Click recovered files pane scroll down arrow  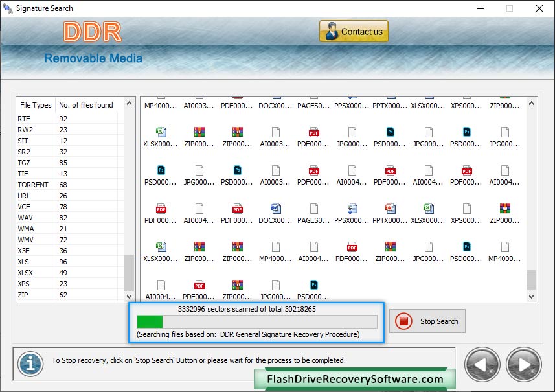531,297
